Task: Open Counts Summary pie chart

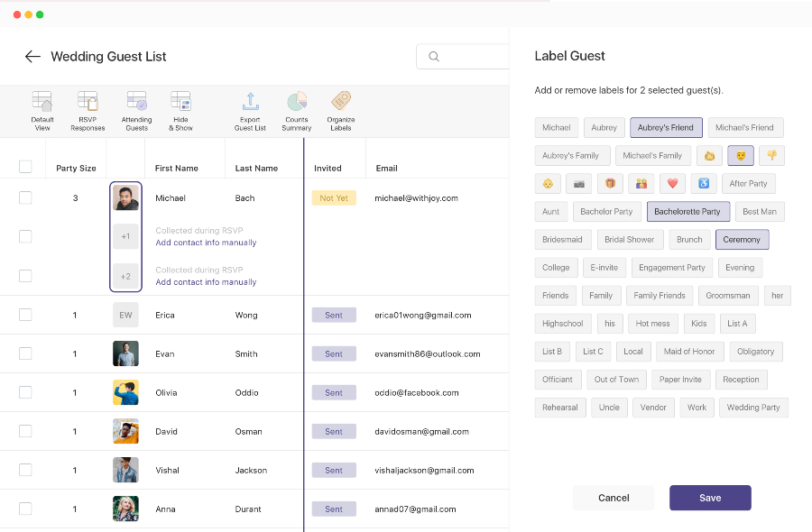Action: 297,111
